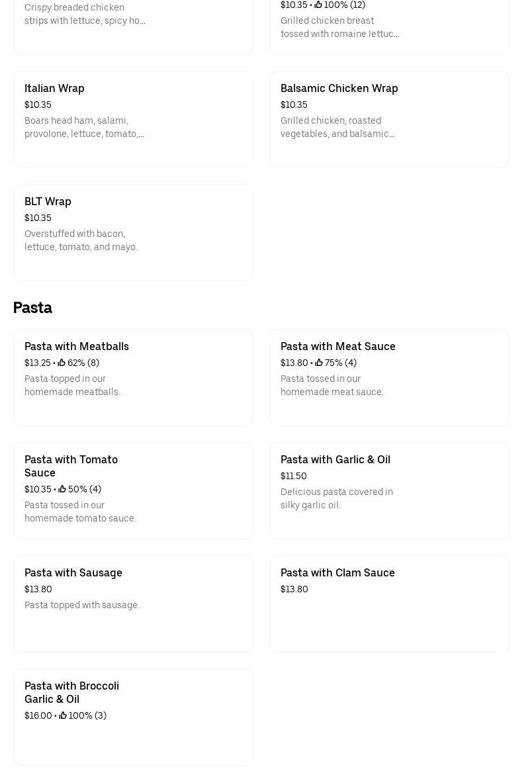This screenshot has height=773, width=532.
Task: Click the $11.50 price of Garlic & Oil pasta
Action: coord(293,476)
